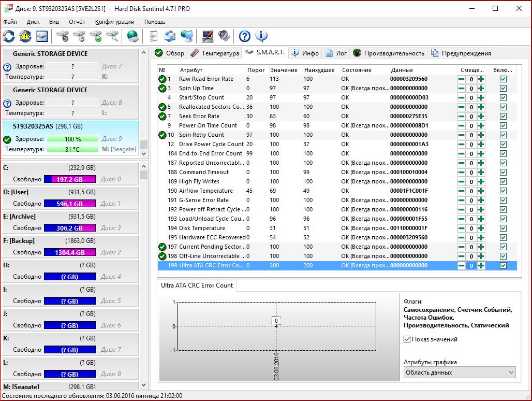The image size is (532, 401).
Task: Click the F: [Backup] free space bar 1304,4 GB
Action: (x=69, y=252)
